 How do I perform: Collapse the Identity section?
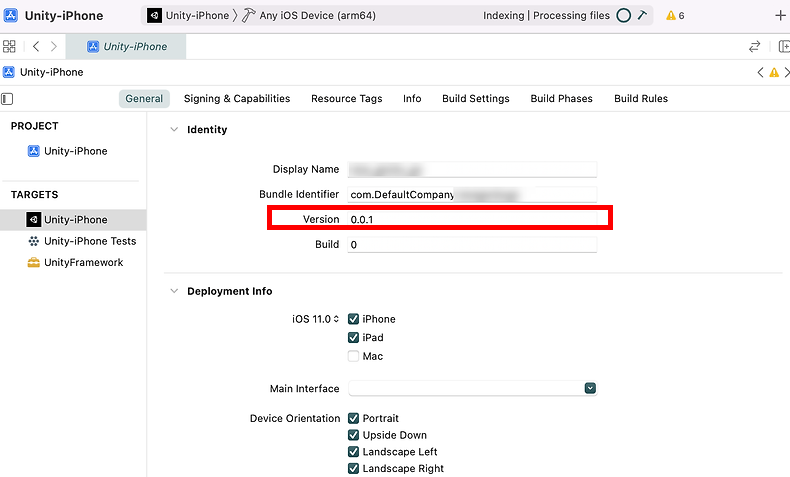[x=174, y=129]
